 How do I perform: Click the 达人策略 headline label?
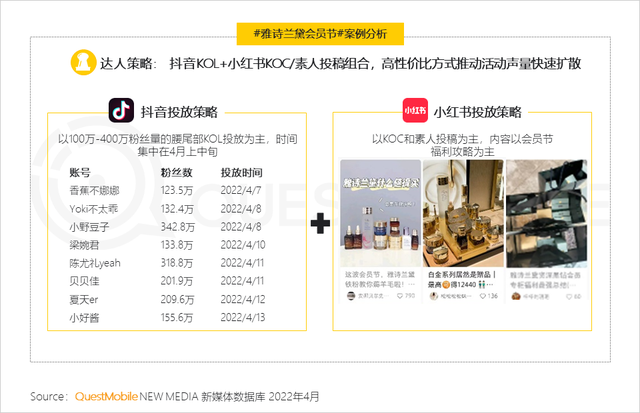coord(128,64)
